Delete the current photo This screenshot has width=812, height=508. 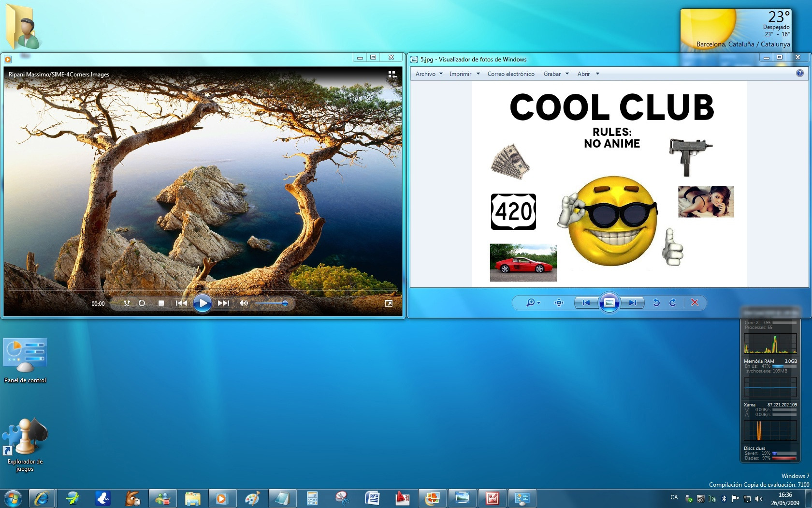(x=695, y=303)
